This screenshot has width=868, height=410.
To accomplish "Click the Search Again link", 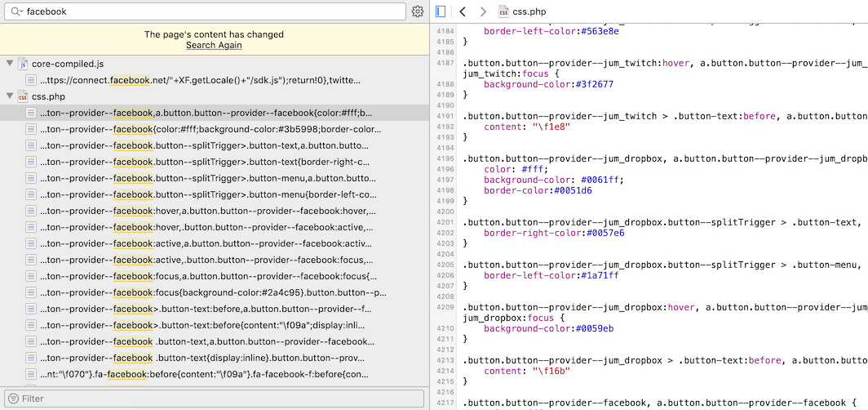I will [214, 45].
